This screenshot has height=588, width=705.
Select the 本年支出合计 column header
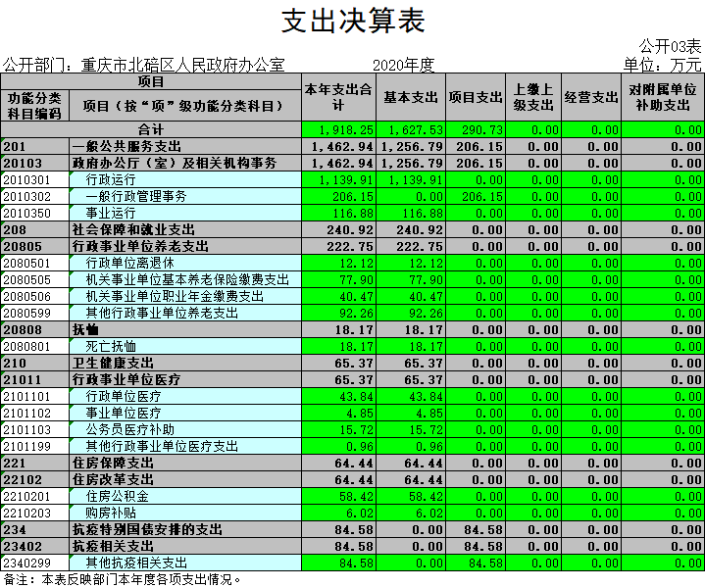[x=338, y=97]
